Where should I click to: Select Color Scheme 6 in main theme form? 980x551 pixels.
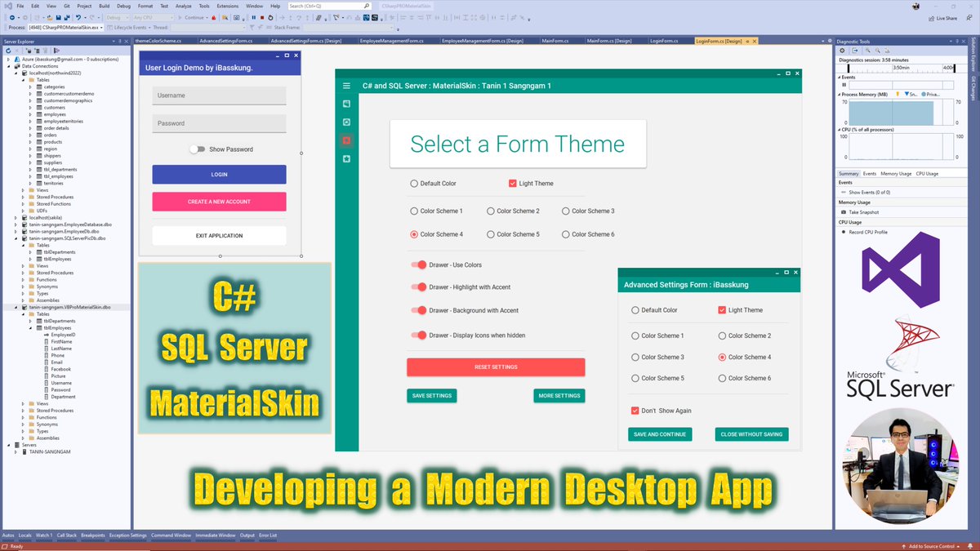point(565,234)
